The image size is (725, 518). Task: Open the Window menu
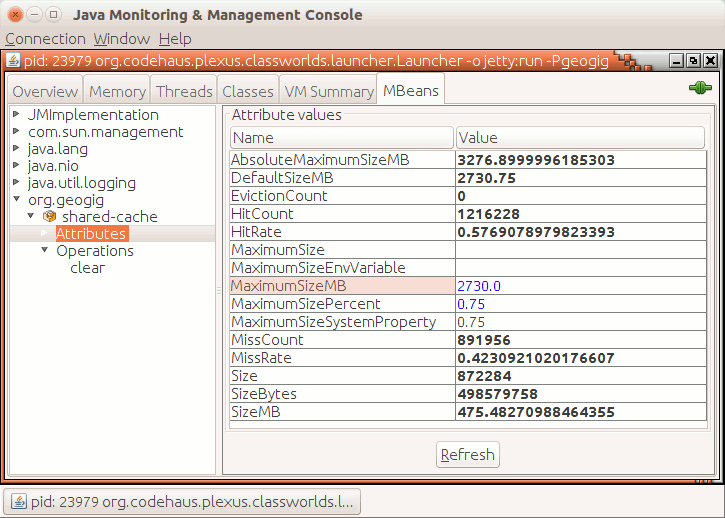122,39
